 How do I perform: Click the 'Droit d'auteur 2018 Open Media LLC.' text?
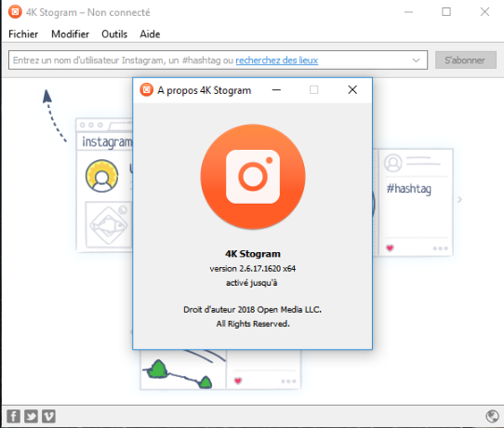pos(252,309)
